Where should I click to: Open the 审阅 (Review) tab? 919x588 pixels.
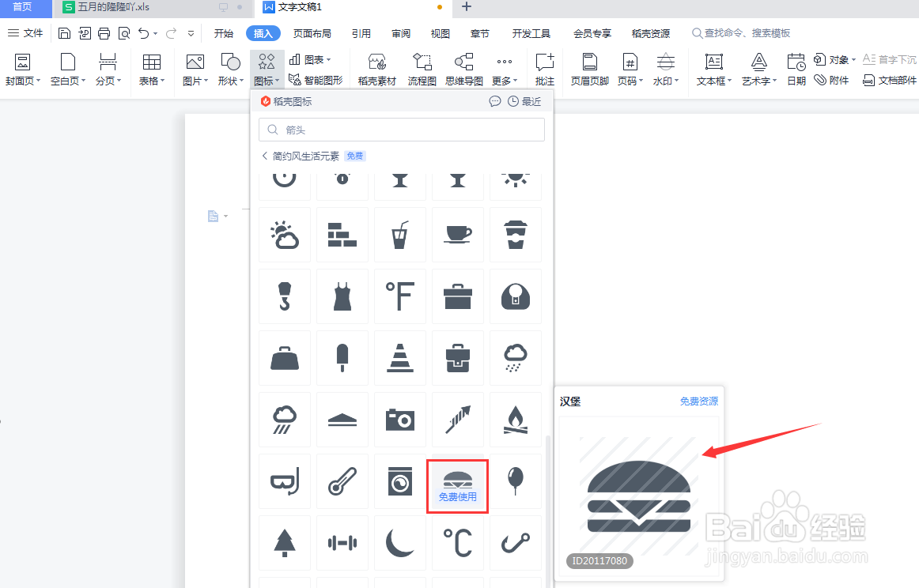click(399, 32)
